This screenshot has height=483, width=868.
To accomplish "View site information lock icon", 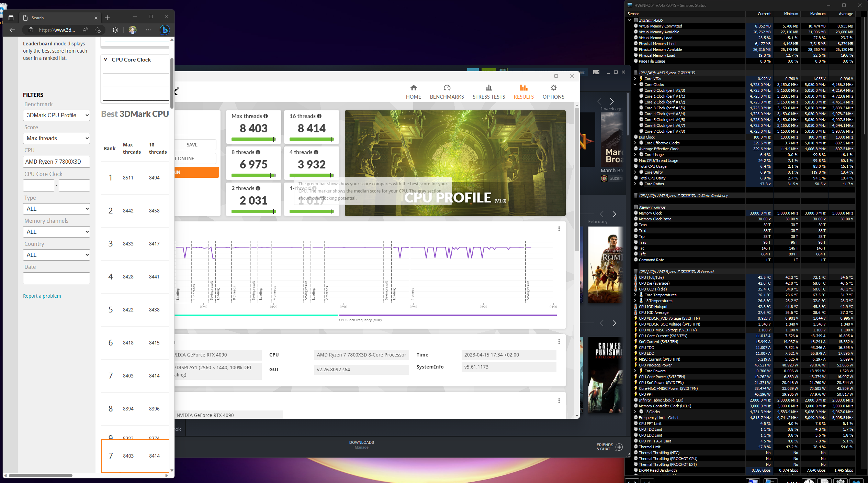I will click(x=31, y=30).
